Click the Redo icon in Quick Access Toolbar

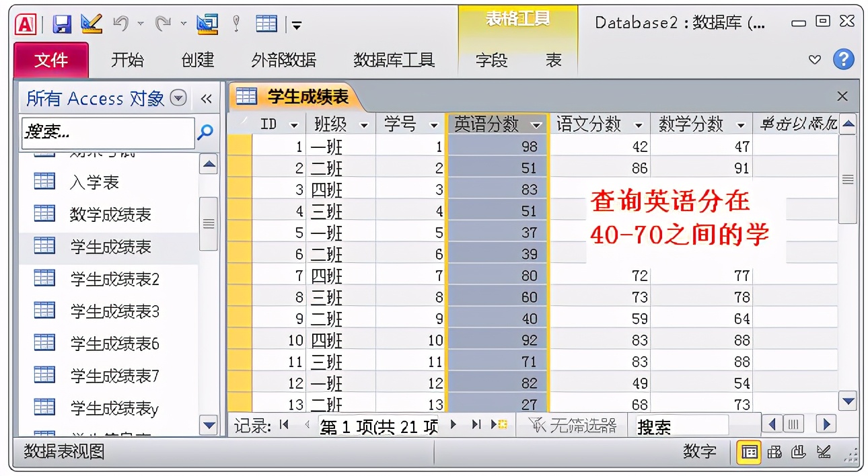(163, 23)
